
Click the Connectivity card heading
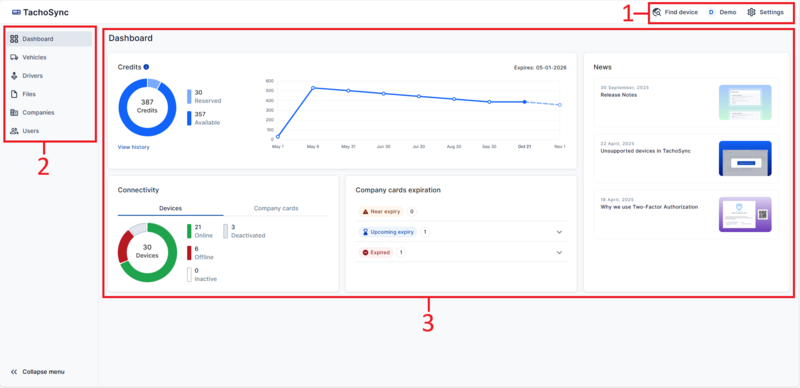point(138,190)
